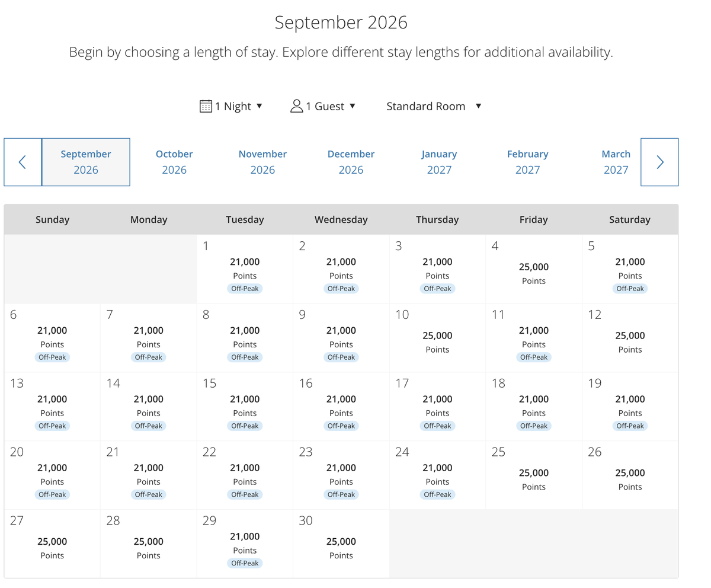The image size is (711, 588).
Task: Switch to the October 2026 tab
Action: (174, 162)
